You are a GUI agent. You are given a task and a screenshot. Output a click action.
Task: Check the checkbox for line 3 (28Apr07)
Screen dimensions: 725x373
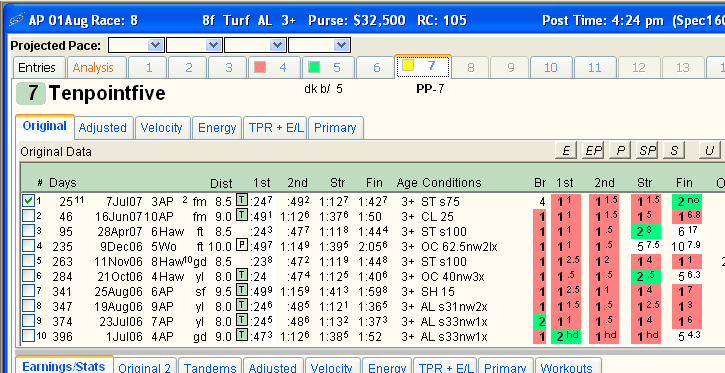tap(29, 231)
